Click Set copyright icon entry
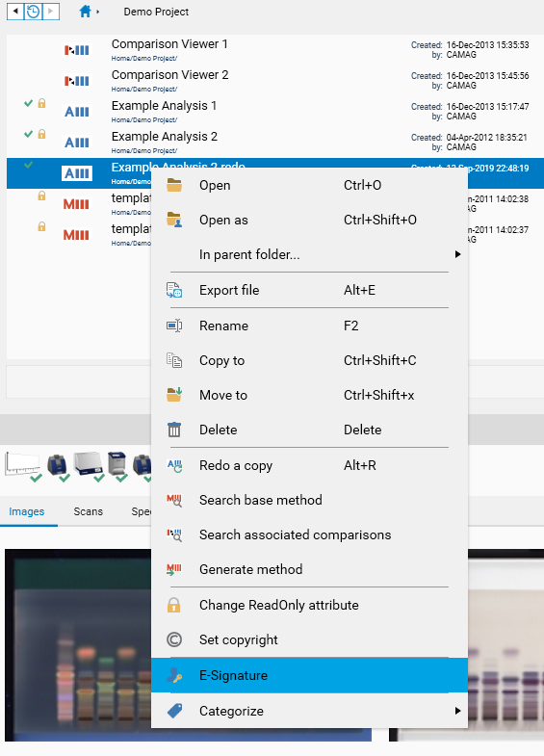Image resolution: width=544 pixels, height=756 pixels. [174, 639]
